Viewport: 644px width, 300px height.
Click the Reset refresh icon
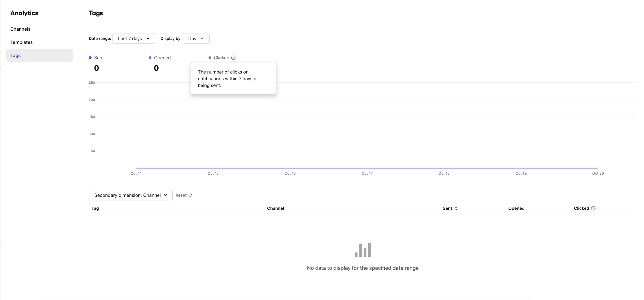coord(190,195)
